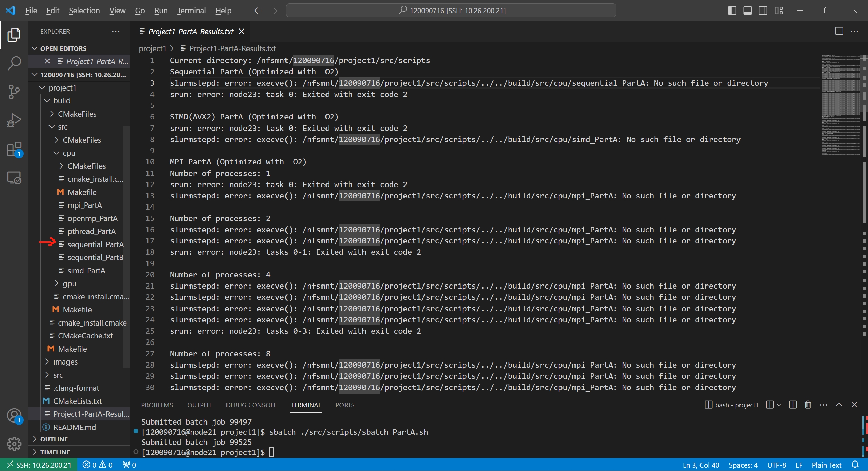The width and height of the screenshot is (868, 471).
Task: Open the Source Control view
Action: pos(14,92)
